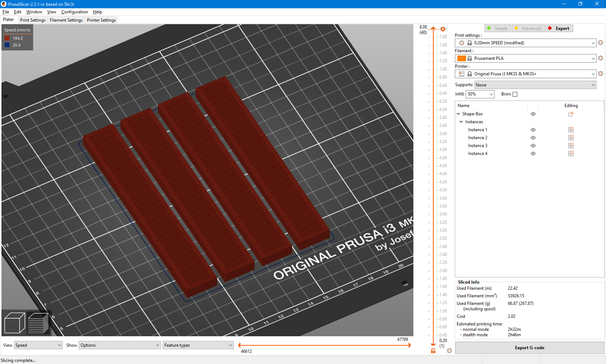Click the orange Prusament PLA color swatch
Image resolution: width=606 pixels, height=364 pixels.
point(461,58)
